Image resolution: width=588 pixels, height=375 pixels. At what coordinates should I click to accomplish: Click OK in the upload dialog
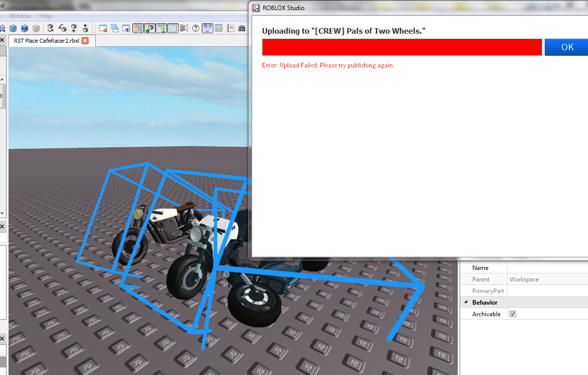[567, 47]
